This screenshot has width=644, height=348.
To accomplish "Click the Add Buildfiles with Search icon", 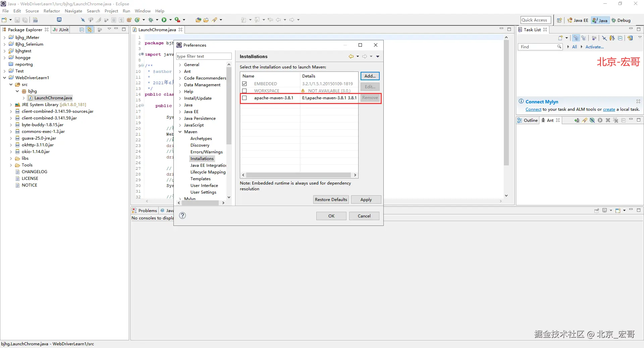I will tap(585, 120).
